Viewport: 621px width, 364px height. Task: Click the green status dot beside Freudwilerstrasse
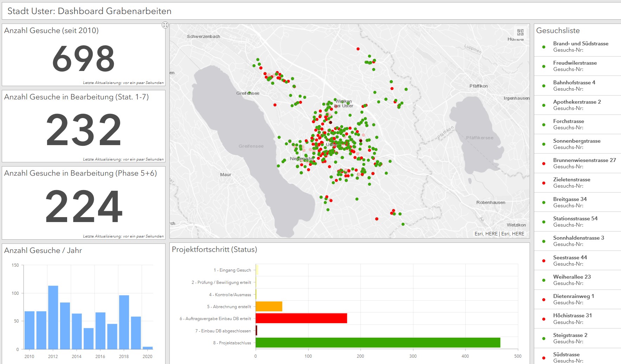coord(544,66)
